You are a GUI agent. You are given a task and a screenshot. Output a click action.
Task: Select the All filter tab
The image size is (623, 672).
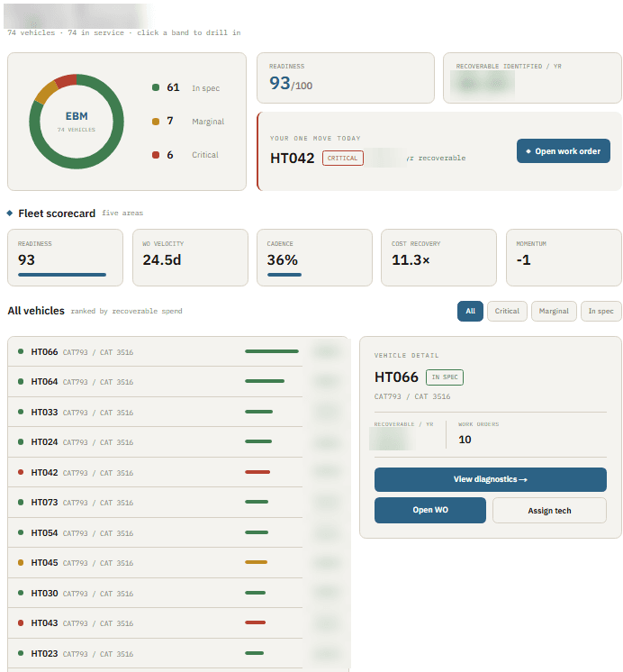coord(470,311)
